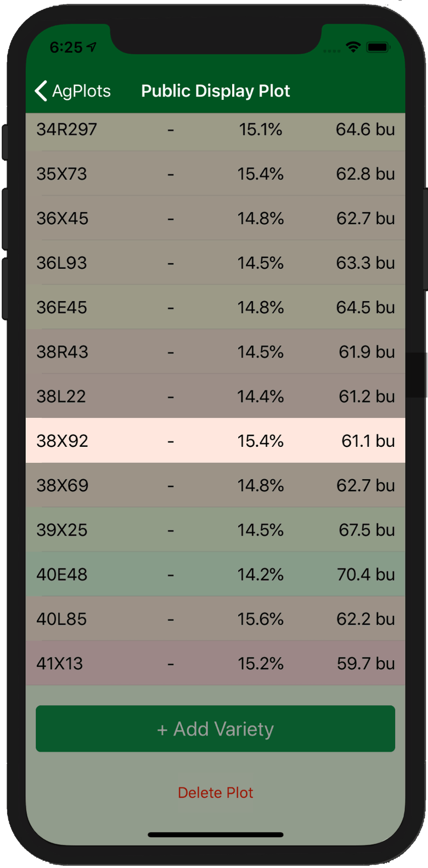Open variety 36E45 details

(216, 307)
